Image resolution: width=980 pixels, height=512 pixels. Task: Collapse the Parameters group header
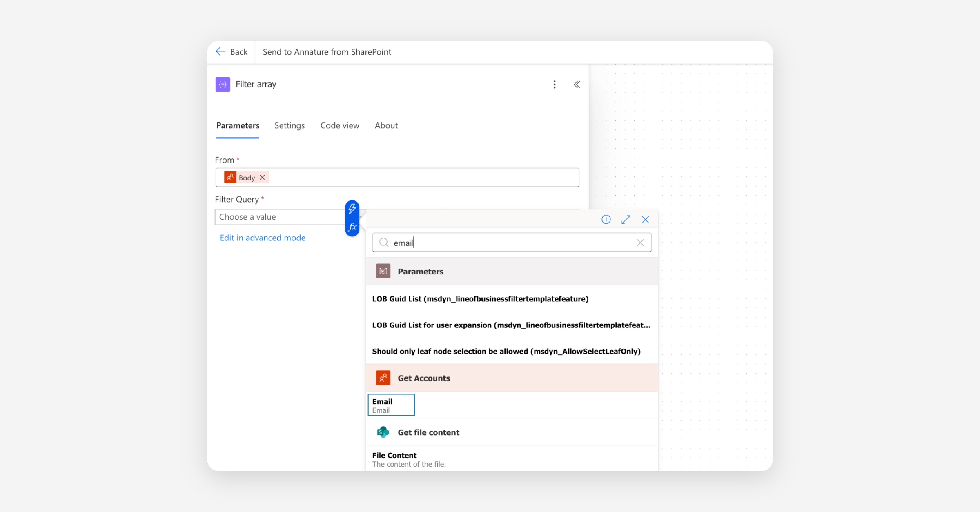(x=512, y=272)
